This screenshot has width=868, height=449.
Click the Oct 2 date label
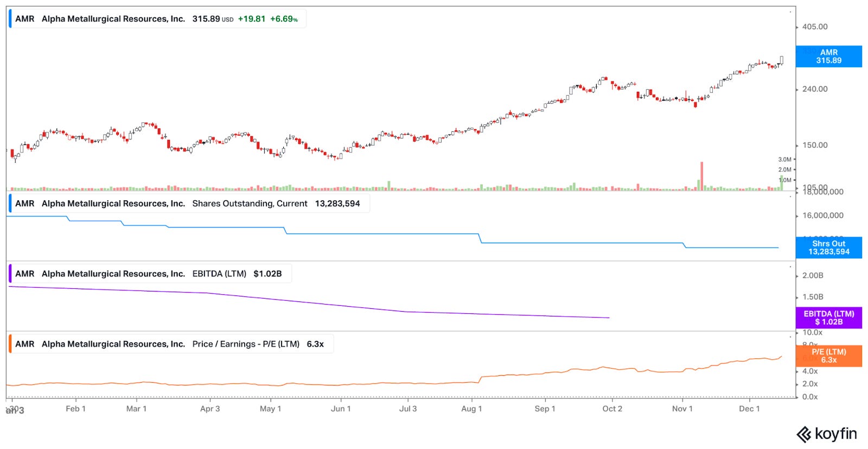tap(612, 409)
